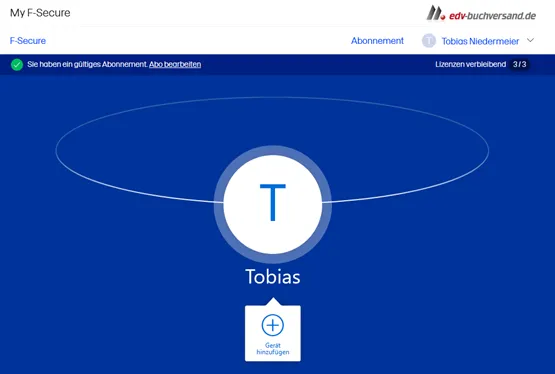Click the valid subscription message text
Screen dimensions: 555x374
click(87, 64)
